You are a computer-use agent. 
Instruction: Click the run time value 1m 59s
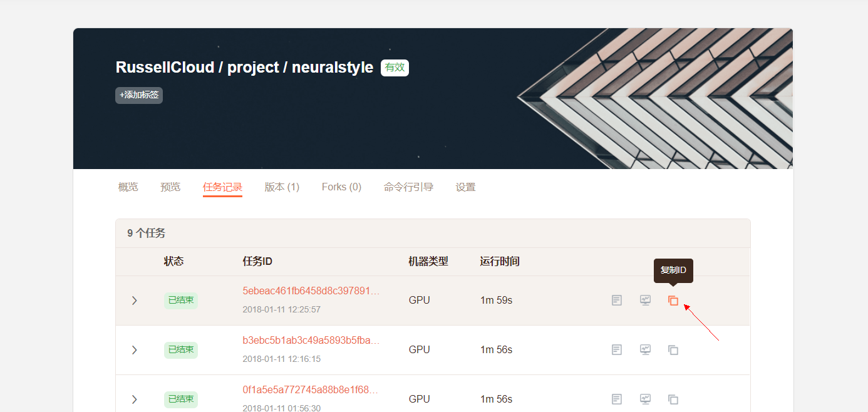tap(496, 301)
